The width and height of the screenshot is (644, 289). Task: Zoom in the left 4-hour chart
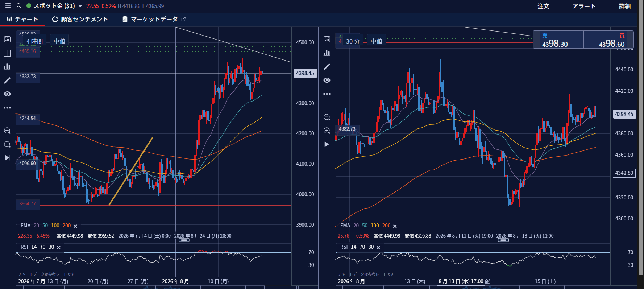pos(7,144)
